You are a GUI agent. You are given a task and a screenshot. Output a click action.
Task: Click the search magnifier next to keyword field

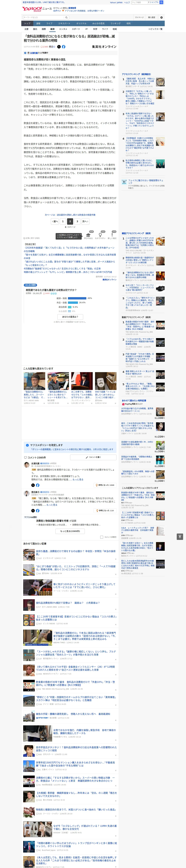tap(66, 17)
